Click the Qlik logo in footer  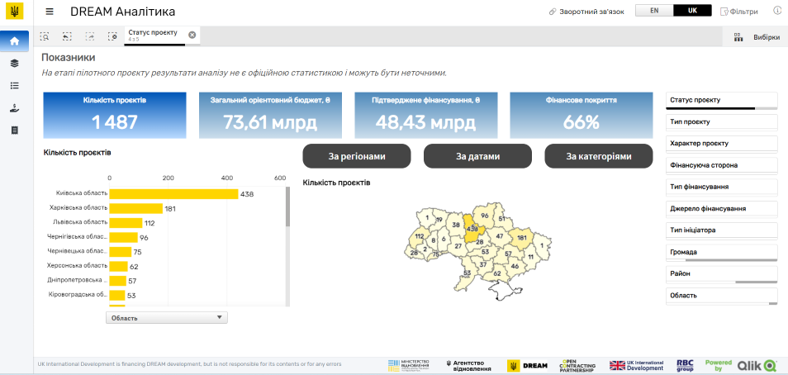(x=757, y=365)
